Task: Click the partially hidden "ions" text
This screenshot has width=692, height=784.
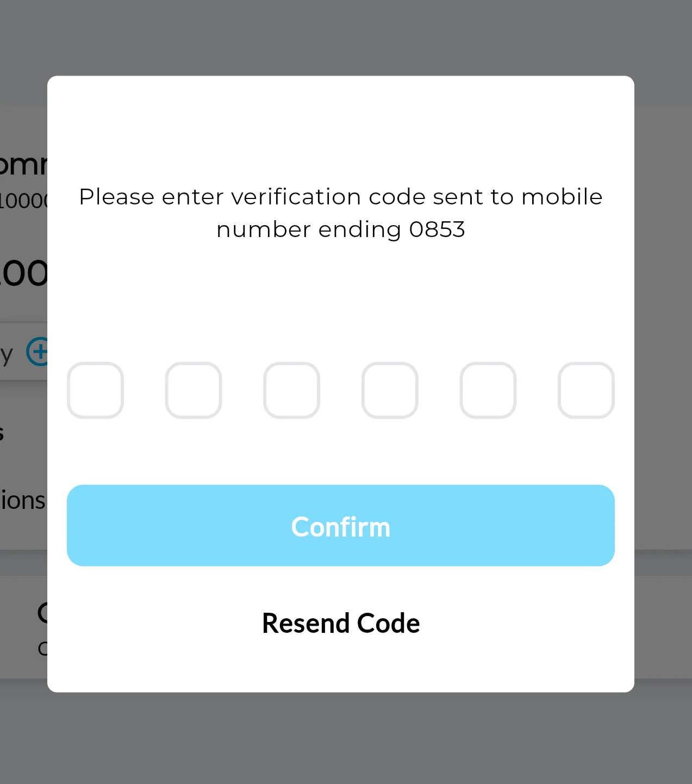Action: tap(23, 501)
